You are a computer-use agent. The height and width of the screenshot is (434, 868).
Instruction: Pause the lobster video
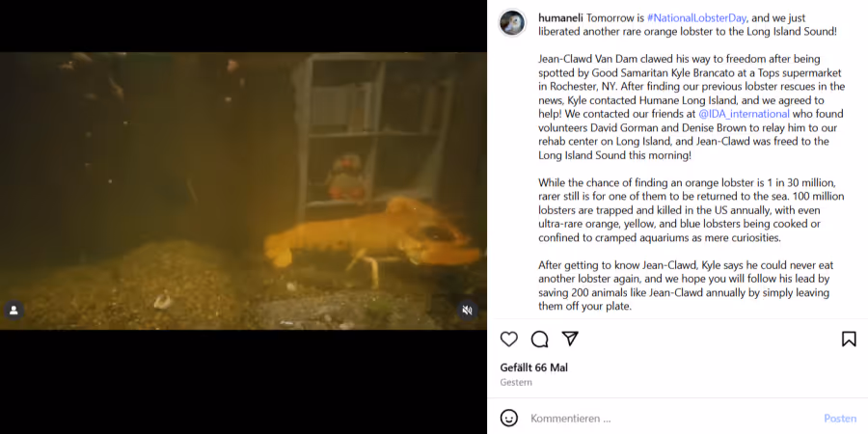click(244, 191)
